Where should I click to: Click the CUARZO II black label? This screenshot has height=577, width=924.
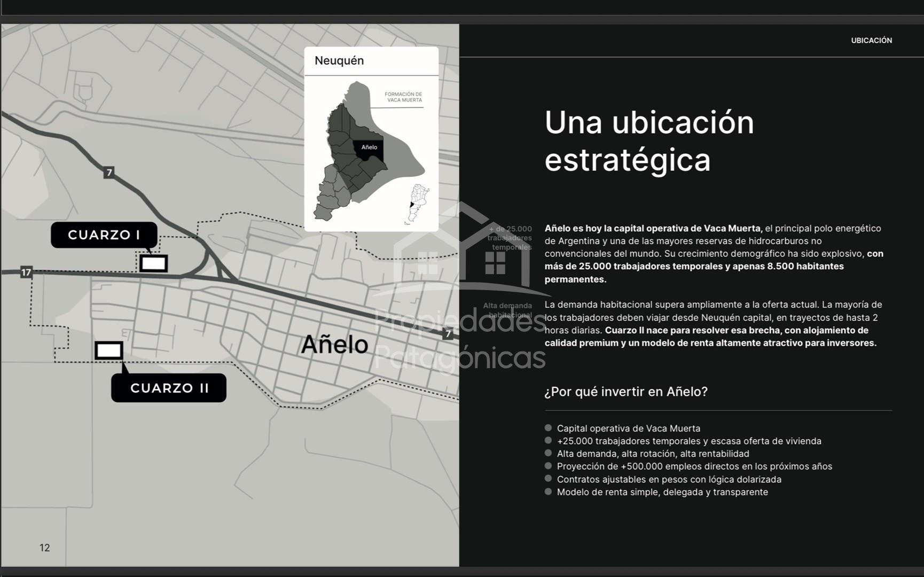pyautogui.click(x=169, y=388)
